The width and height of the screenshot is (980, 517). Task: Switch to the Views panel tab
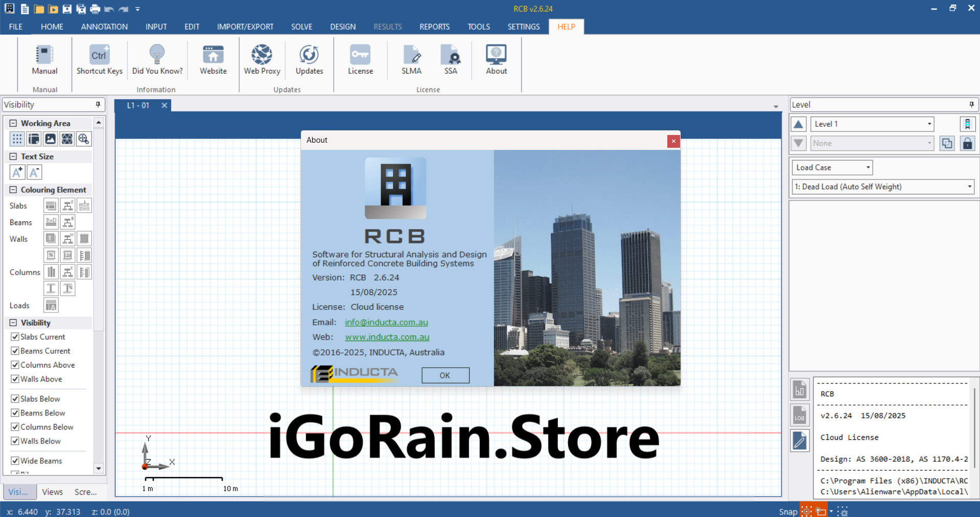52,492
